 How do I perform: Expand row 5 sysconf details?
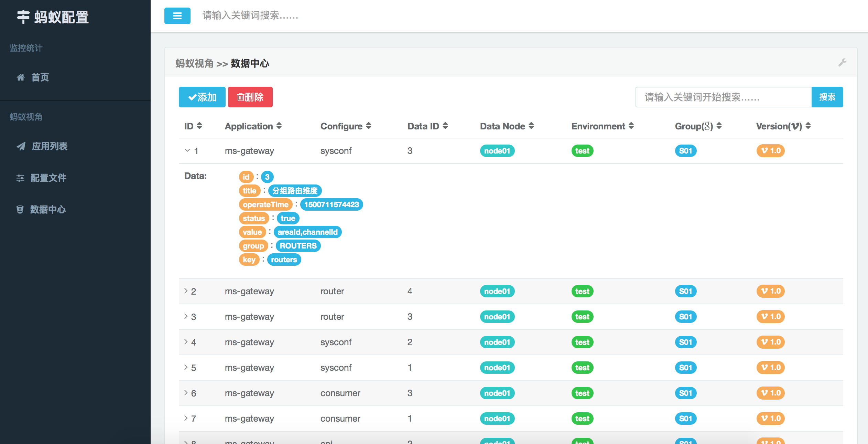(186, 367)
